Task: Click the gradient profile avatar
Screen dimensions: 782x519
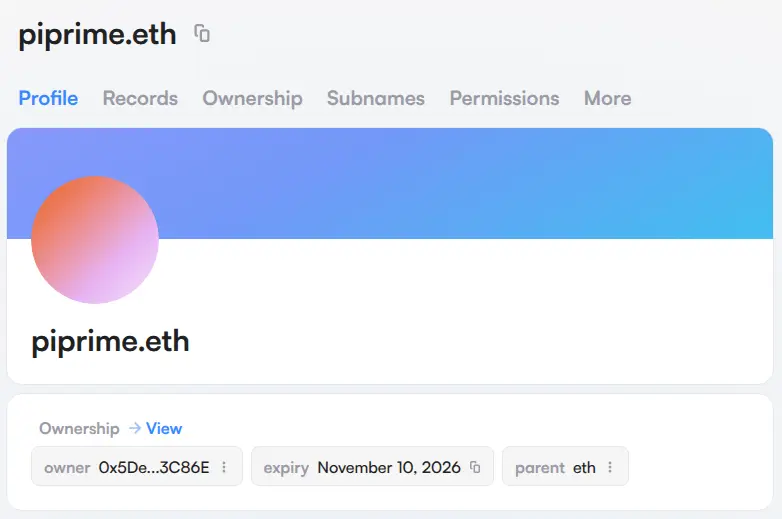Action: coord(95,240)
